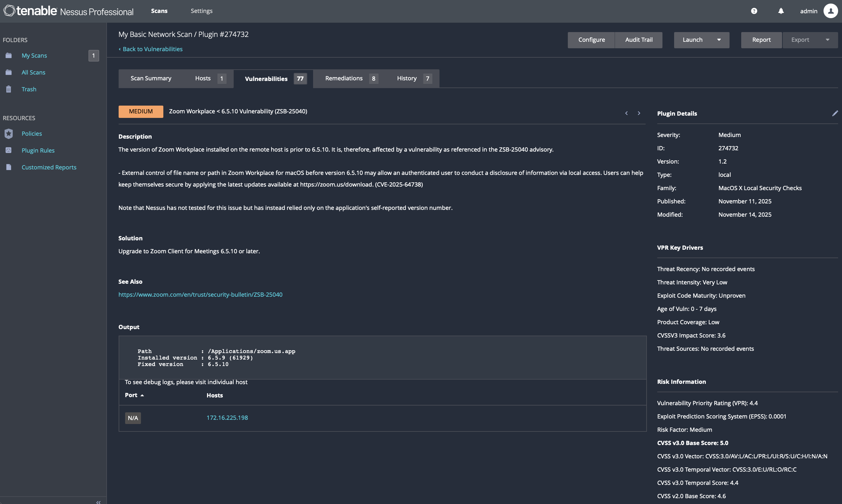Collapse the sidebar with the double chevron
This screenshot has width=842, height=504.
tap(98, 502)
